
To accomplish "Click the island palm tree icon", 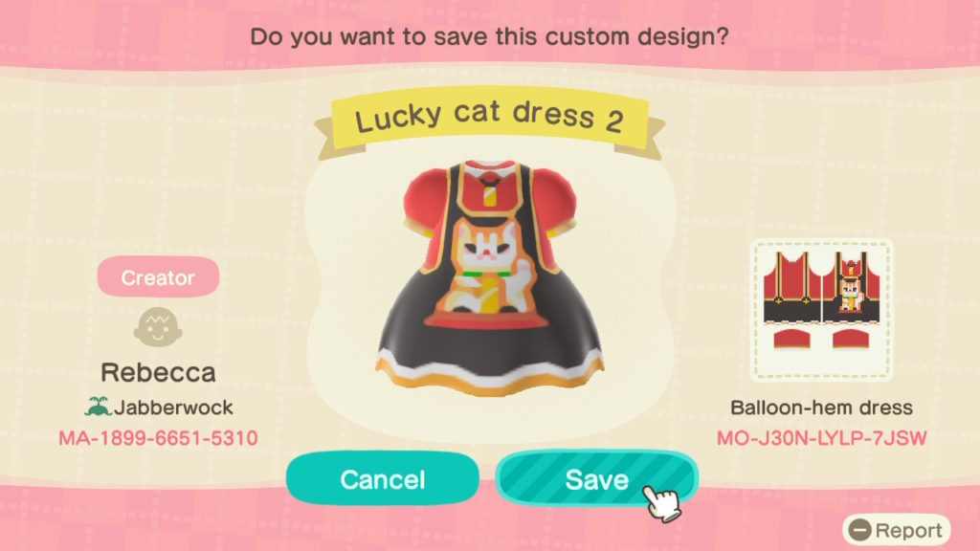I will coord(98,407).
